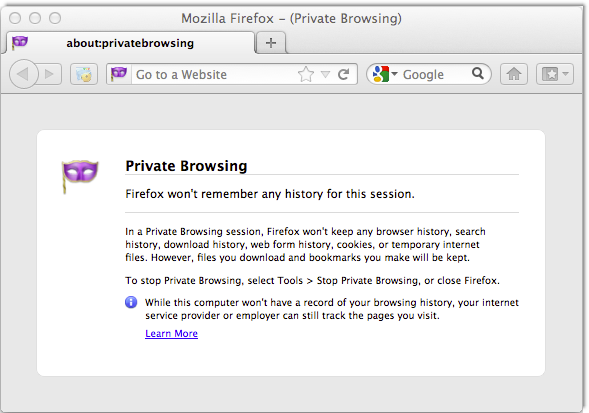Screen dimensions: 589x413
Task: Go back with the back arrow button
Action: (24, 74)
